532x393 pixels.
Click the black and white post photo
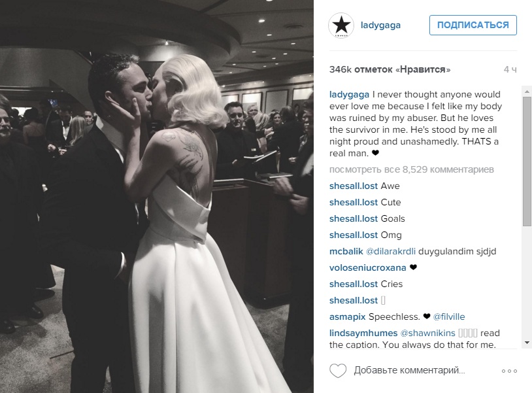[157, 196]
